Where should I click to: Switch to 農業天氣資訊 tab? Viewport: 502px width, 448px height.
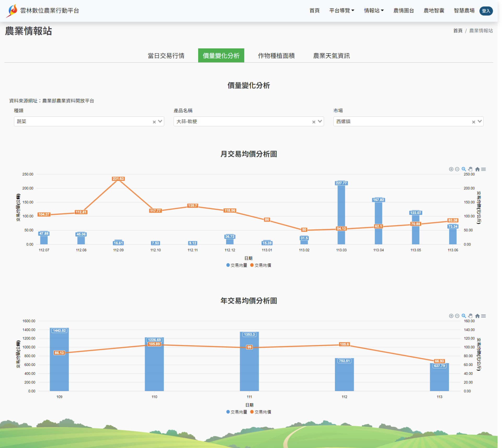click(331, 56)
